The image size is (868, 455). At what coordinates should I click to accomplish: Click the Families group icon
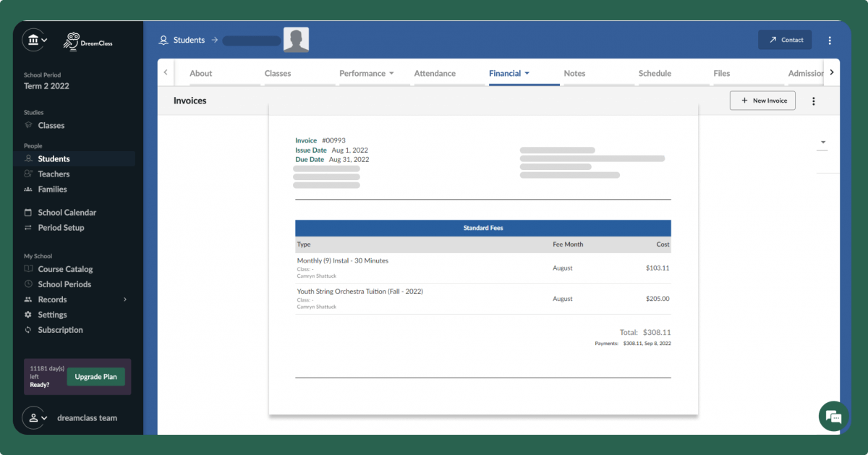tap(27, 189)
